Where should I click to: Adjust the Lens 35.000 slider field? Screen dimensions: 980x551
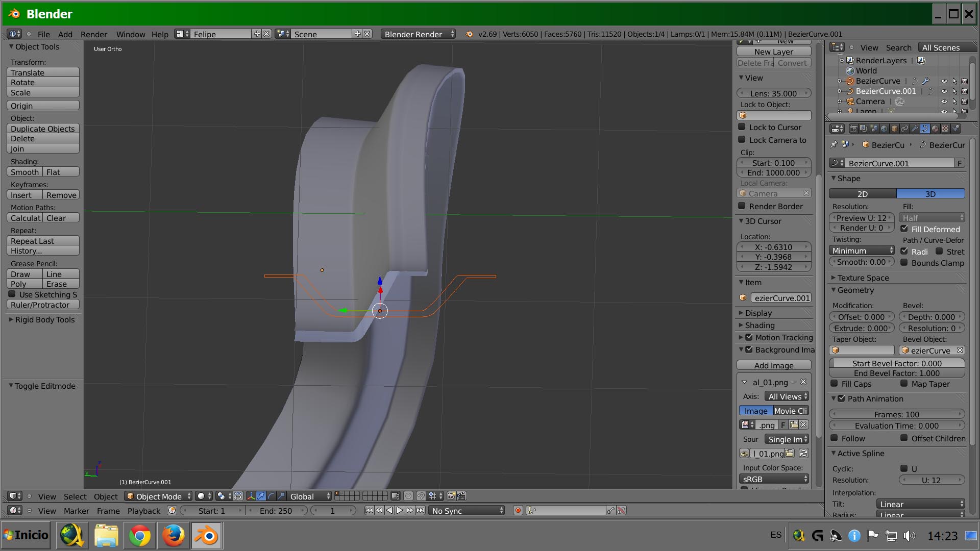(773, 93)
